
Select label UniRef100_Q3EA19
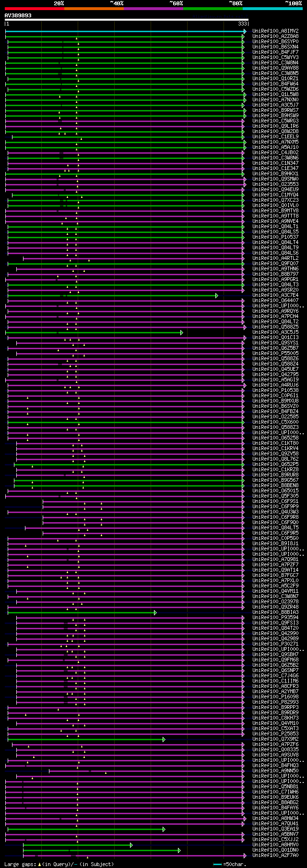(275, 829)
